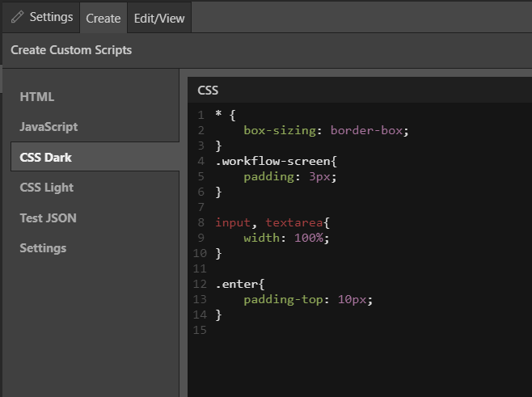This screenshot has width=532, height=397.
Task: Click the CSS editor panel header
Action: tap(208, 91)
